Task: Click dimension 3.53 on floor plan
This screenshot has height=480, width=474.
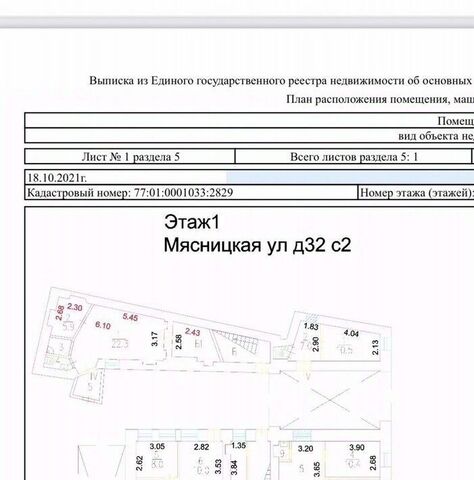Action: tap(218, 466)
